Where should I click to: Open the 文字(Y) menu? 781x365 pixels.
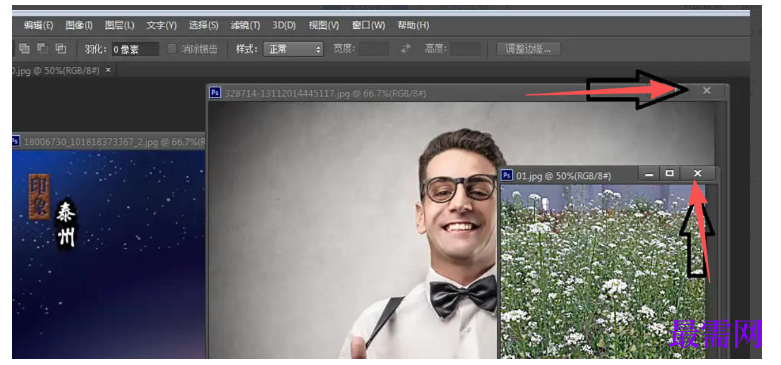coord(161,25)
